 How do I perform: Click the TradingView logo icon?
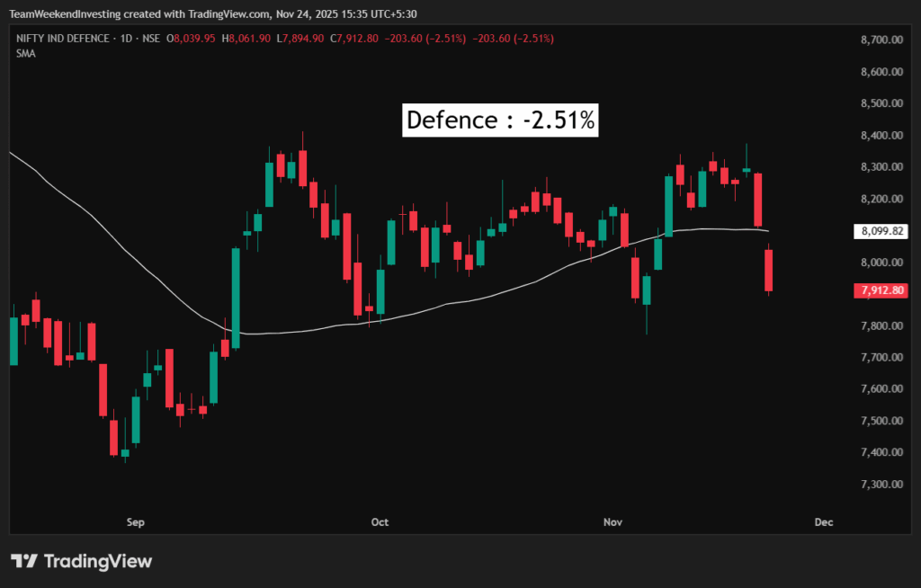pos(24,561)
